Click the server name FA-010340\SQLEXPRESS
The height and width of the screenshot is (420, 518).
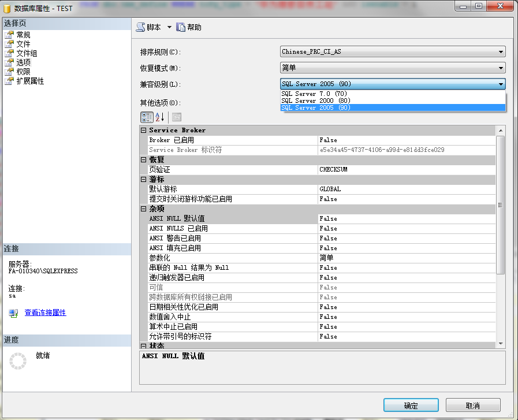point(43,271)
